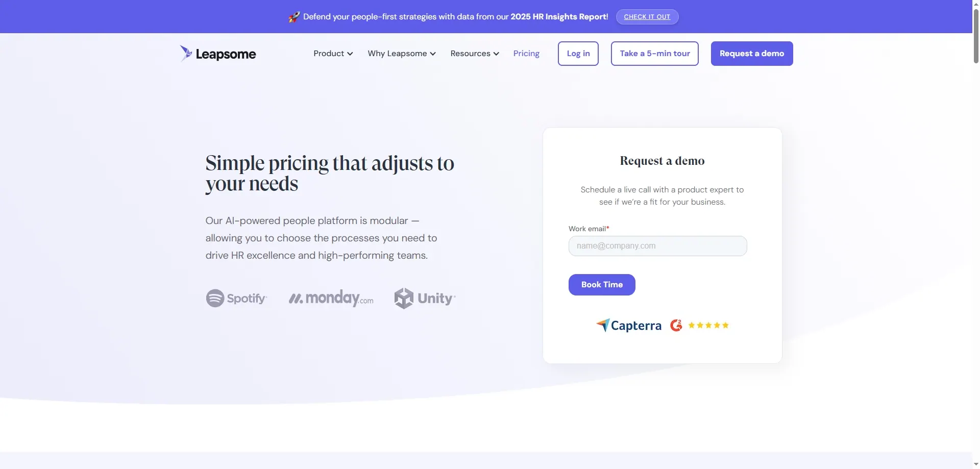
Task: Click the rocket icon in announcement banner
Action: coord(294,17)
